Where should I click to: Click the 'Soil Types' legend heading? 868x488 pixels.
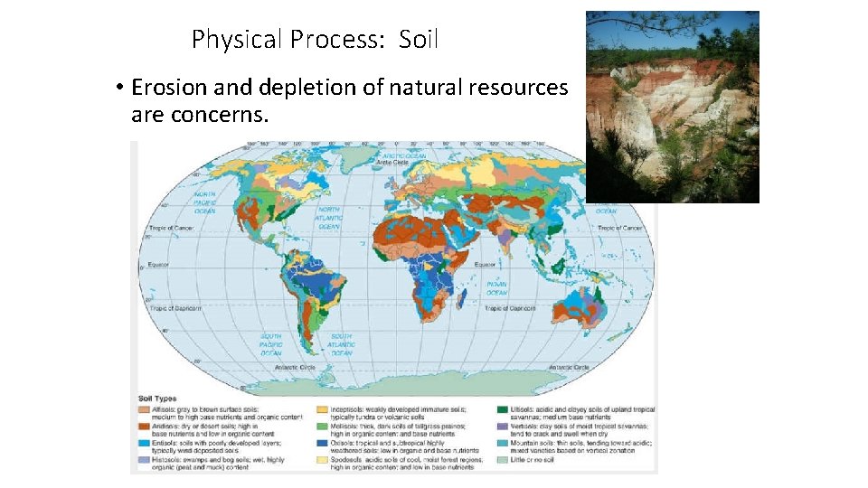[157, 399]
